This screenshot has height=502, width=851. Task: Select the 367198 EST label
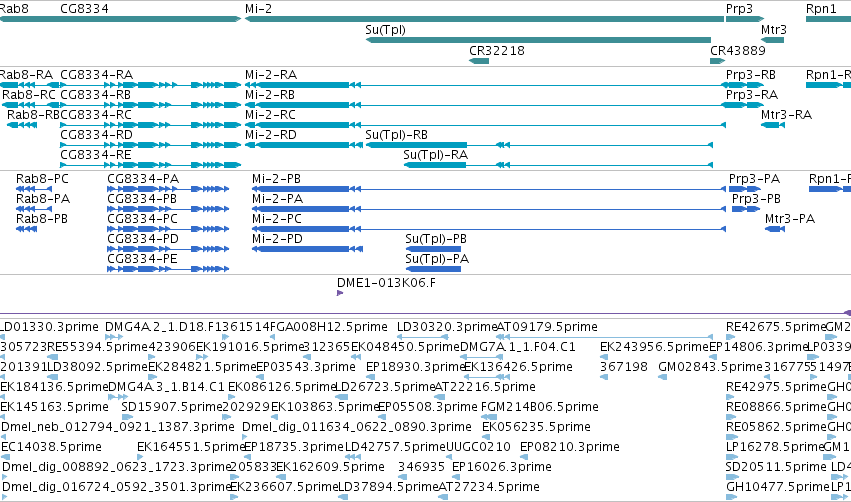click(624, 367)
